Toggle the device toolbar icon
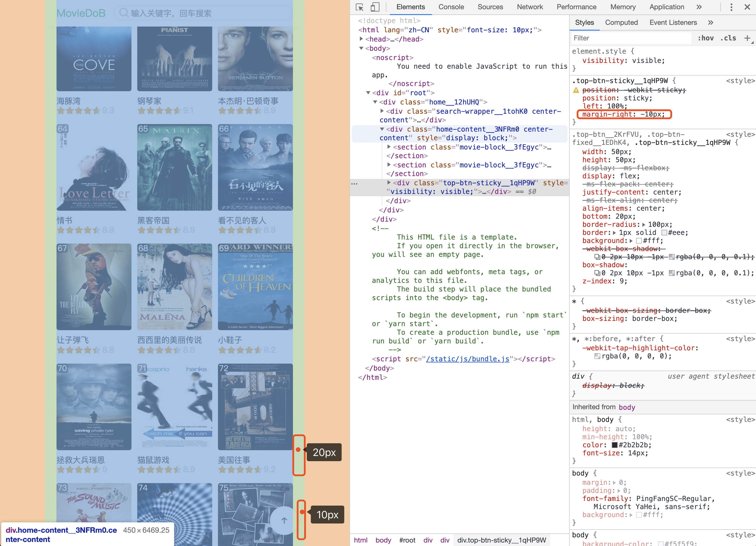The height and width of the screenshot is (546, 756). pyautogui.click(x=375, y=7)
